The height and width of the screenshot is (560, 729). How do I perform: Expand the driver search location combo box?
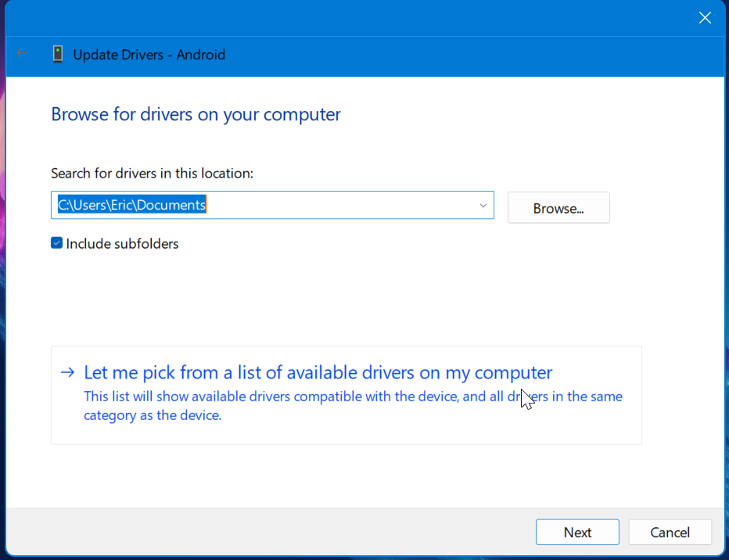[483, 205]
